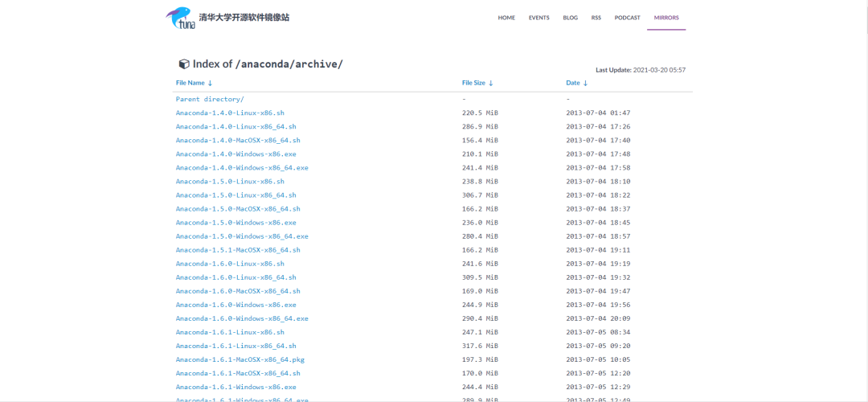This screenshot has height=402, width=868.
Task: Click the date 2013-07-04 18:37
Action: (x=598, y=209)
